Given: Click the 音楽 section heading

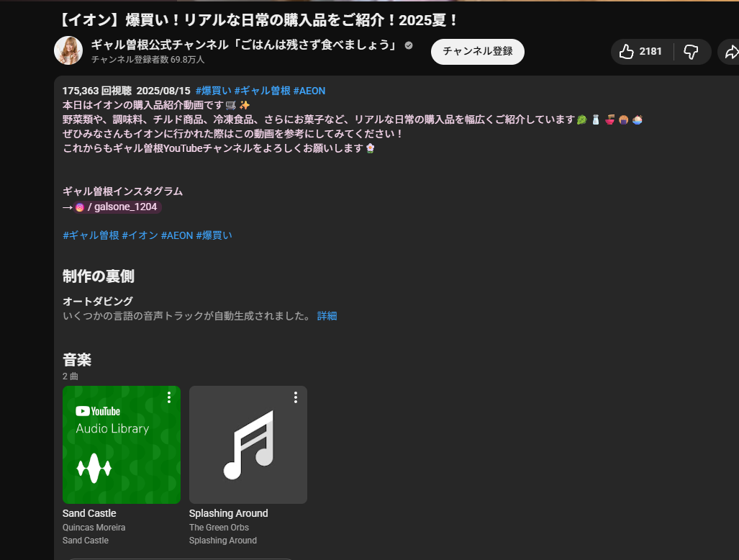Looking at the screenshot, I should click(77, 360).
